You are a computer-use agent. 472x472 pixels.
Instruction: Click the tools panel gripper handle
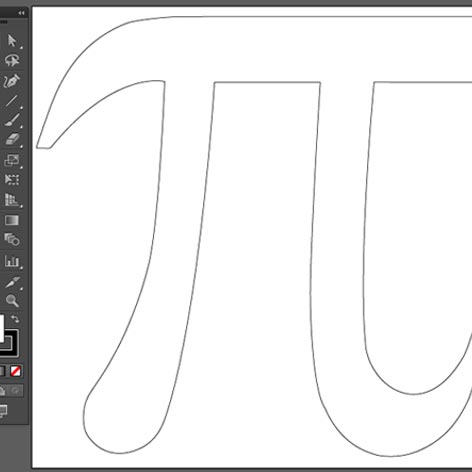point(3,22)
